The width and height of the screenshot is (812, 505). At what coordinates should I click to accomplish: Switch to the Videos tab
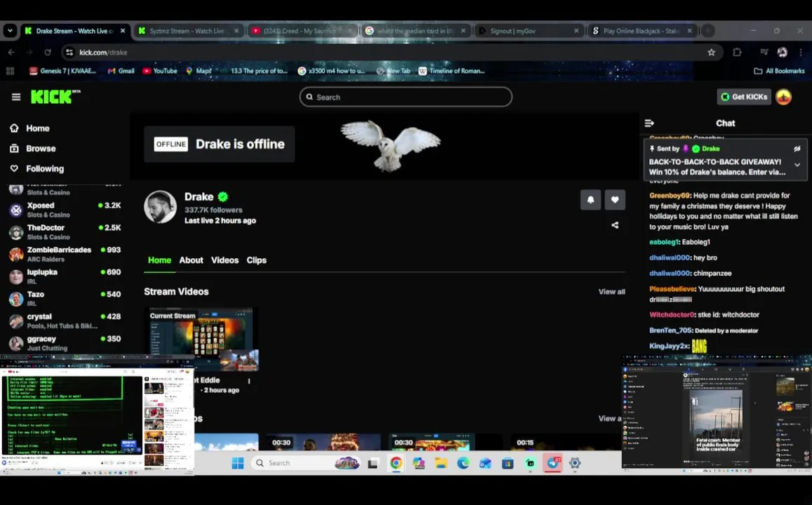click(225, 260)
